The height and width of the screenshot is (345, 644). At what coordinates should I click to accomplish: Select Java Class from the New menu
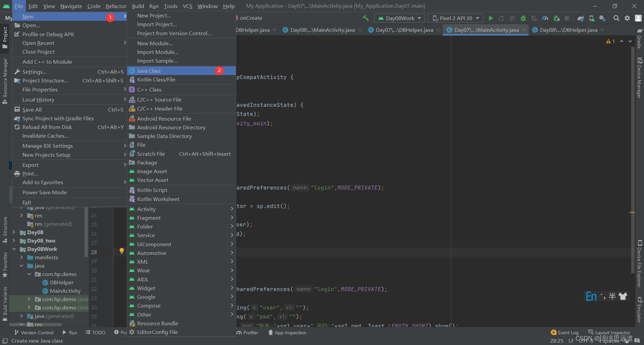(x=150, y=71)
